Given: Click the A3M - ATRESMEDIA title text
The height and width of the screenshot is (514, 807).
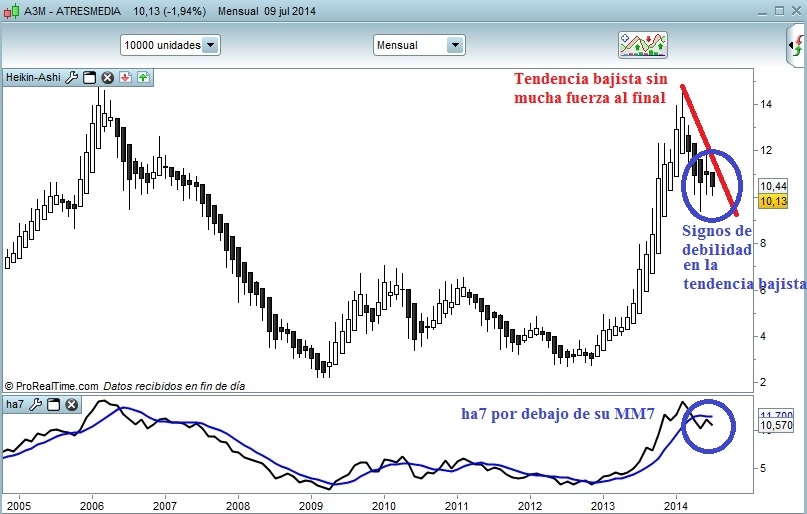Looking at the screenshot, I should coord(72,11).
